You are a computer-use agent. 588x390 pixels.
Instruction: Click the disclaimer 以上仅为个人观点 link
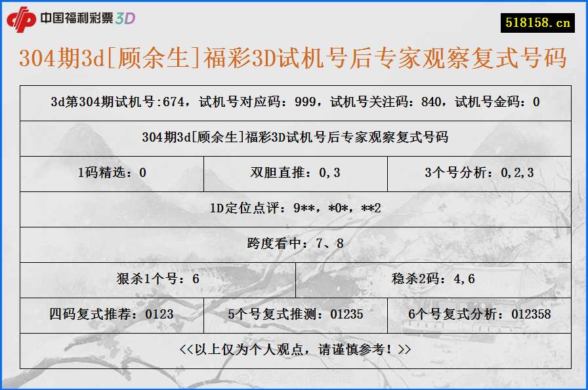293,351
